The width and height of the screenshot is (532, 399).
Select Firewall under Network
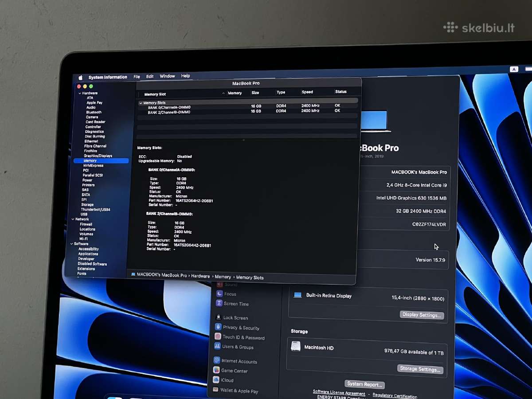tap(86, 224)
